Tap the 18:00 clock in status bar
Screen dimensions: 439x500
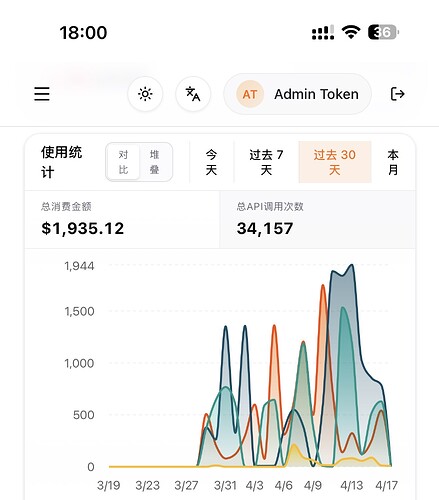(x=83, y=33)
